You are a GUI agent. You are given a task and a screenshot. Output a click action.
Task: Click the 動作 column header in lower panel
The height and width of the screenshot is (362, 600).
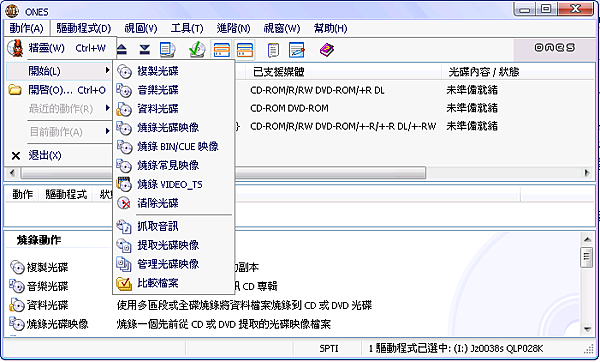tap(23, 195)
